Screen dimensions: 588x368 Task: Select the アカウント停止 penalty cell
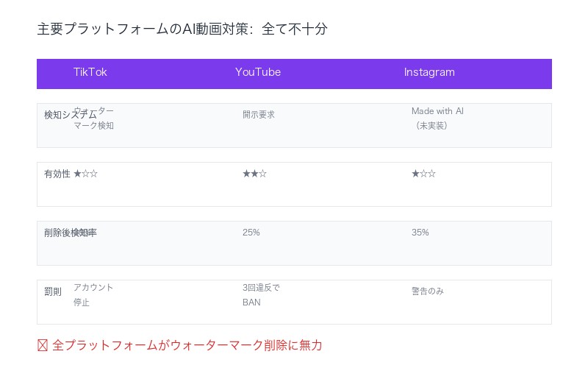(x=93, y=294)
